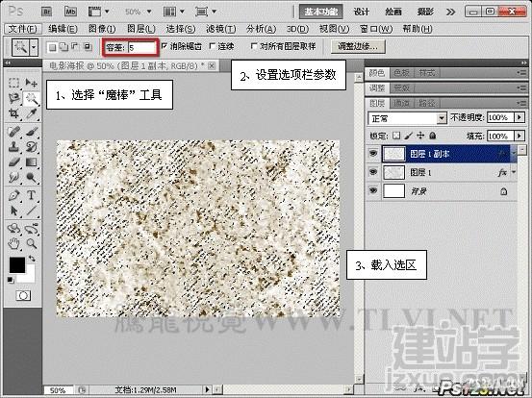532x398 pixels.
Task: Select the Brush tool
Action: (x=31, y=131)
